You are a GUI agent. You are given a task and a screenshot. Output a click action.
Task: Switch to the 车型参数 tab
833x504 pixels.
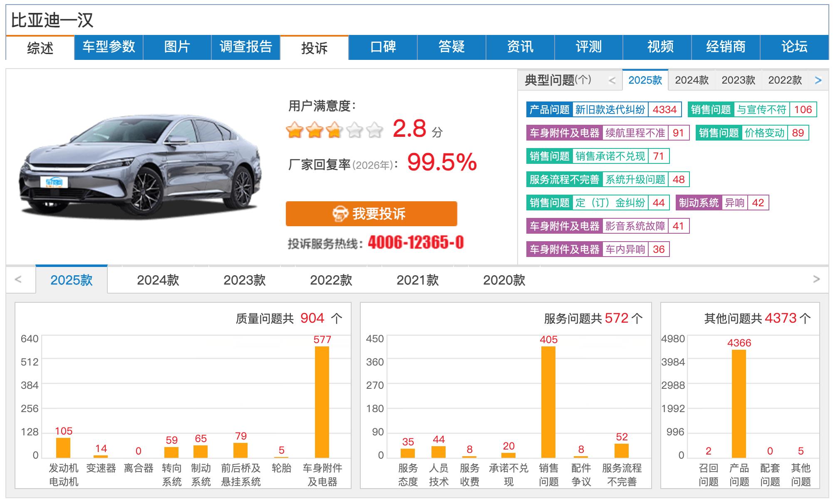tap(109, 47)
